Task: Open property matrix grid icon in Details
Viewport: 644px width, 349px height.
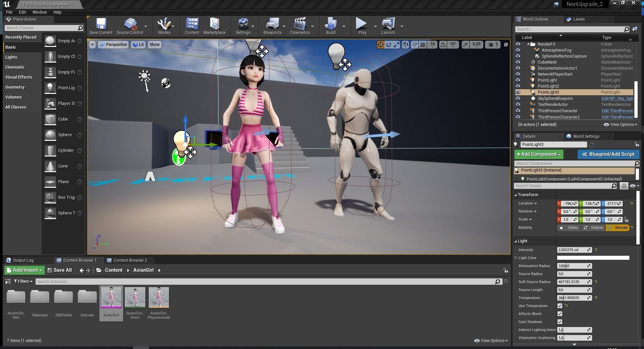Action: click(x=624, y=186)
